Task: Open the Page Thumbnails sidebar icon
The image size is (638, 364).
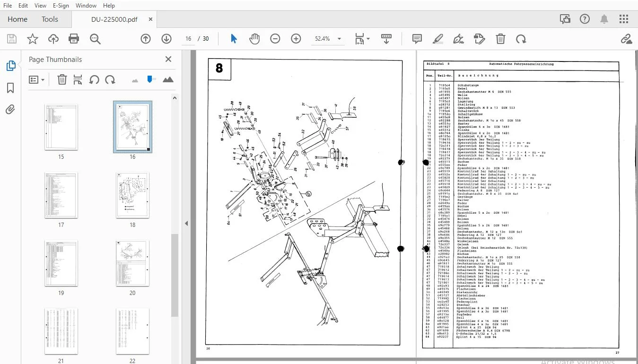Action: [x=10, y=66]
